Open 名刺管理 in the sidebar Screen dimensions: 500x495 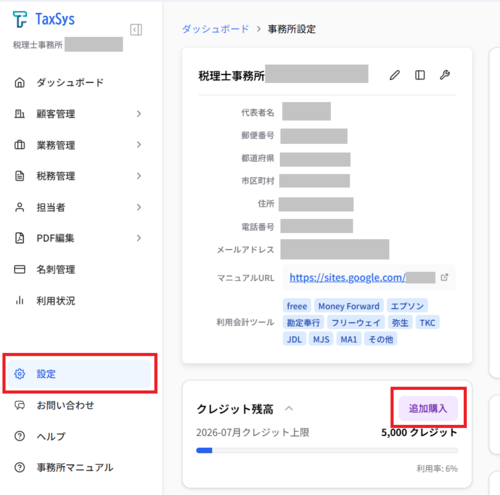point(78,269)
